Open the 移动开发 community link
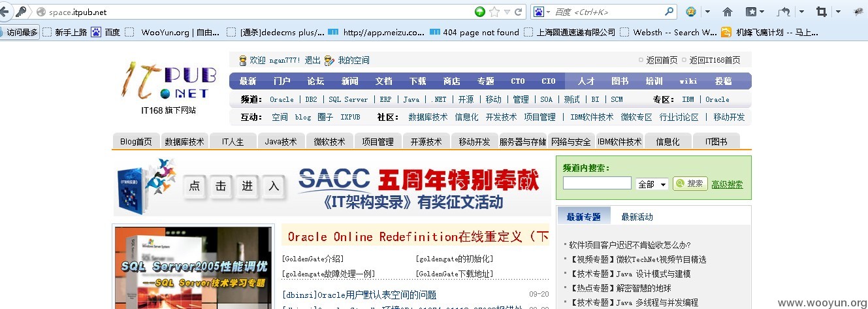Viewport: 868px width, 309px height. pos(729,117)
